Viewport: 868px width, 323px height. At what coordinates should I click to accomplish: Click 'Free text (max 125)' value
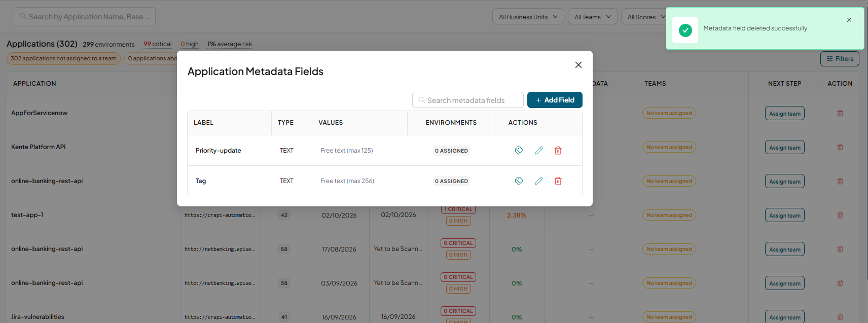tap(346, 151)
